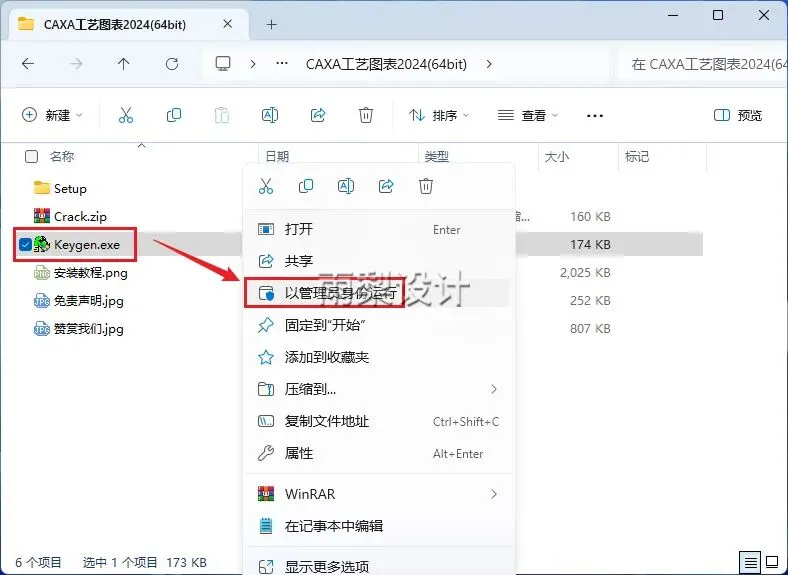Sort by the 标记 column header
788x575 pixels.
pos(637,156)
